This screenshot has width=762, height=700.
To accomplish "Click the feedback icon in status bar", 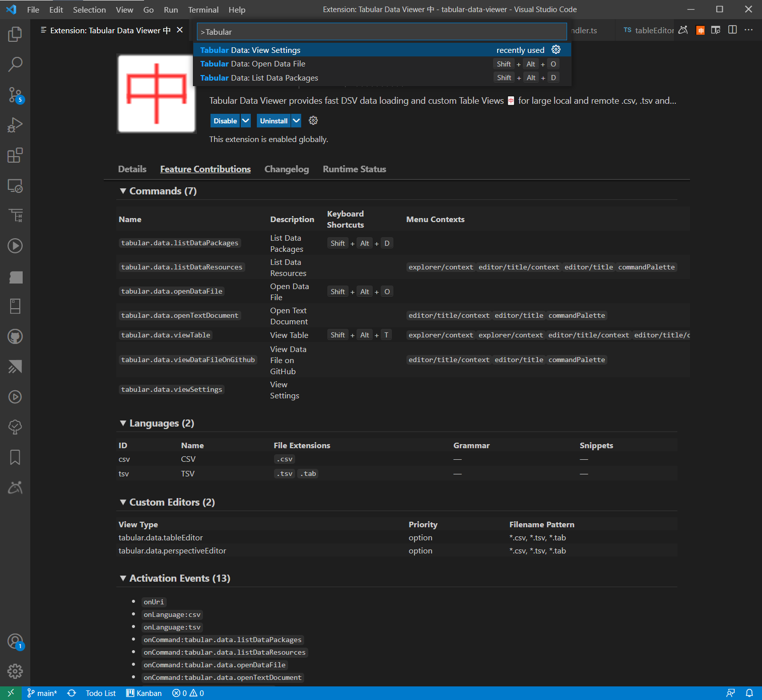I will pos(731,693).
